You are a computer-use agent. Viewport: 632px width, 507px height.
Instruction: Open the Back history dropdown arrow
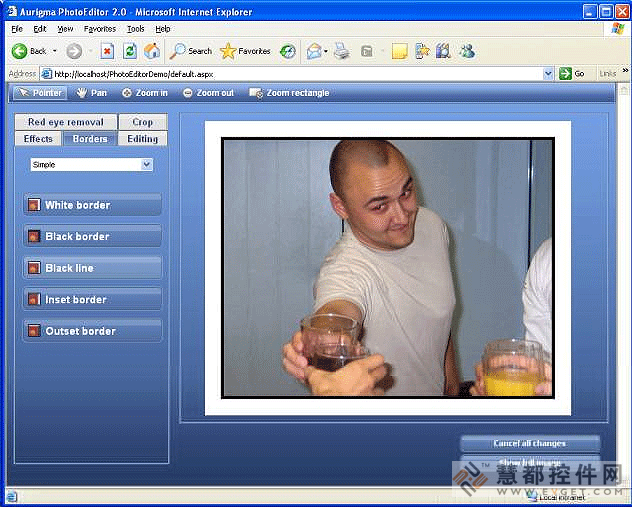(x=55, y=51)
